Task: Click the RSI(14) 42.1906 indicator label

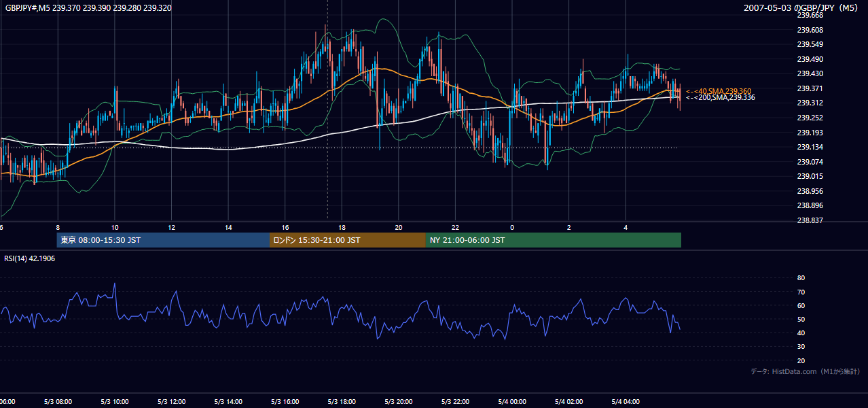Action: point(30,258)
